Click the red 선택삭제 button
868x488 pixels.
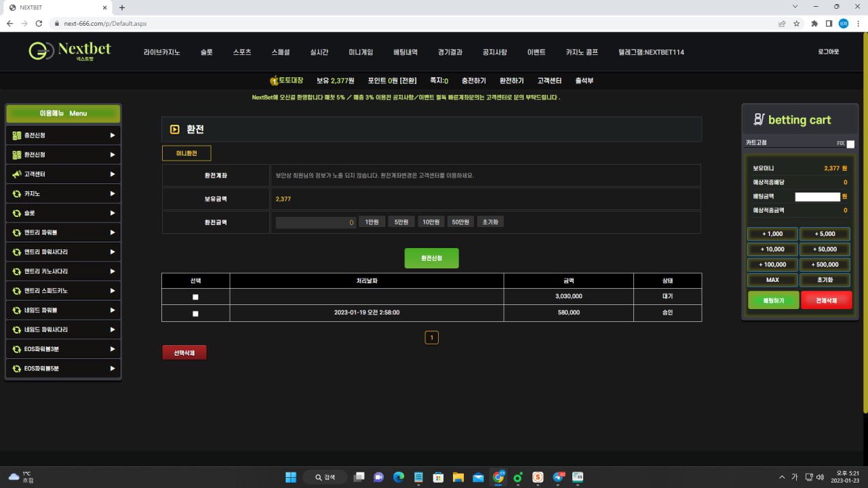(x=184, y=353)
